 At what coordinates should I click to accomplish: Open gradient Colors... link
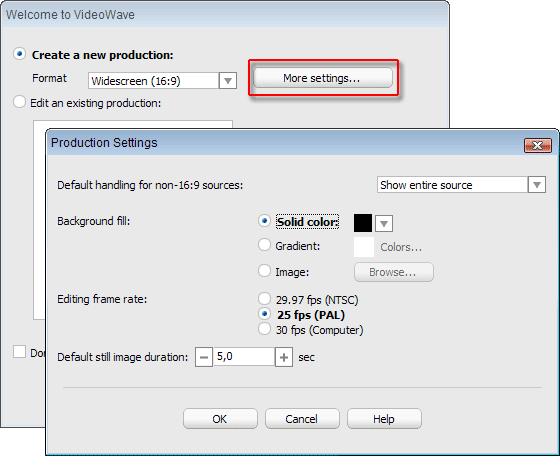401,247
